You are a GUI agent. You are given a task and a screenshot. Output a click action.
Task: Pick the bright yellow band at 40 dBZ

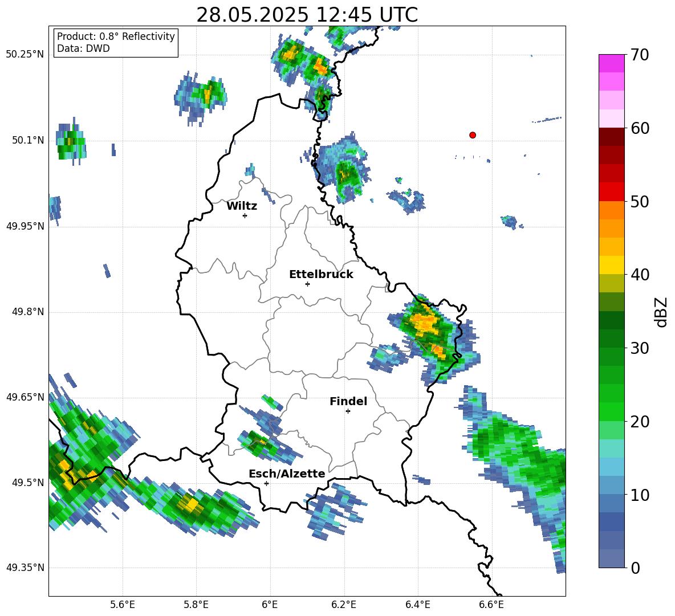click(611, 265)
